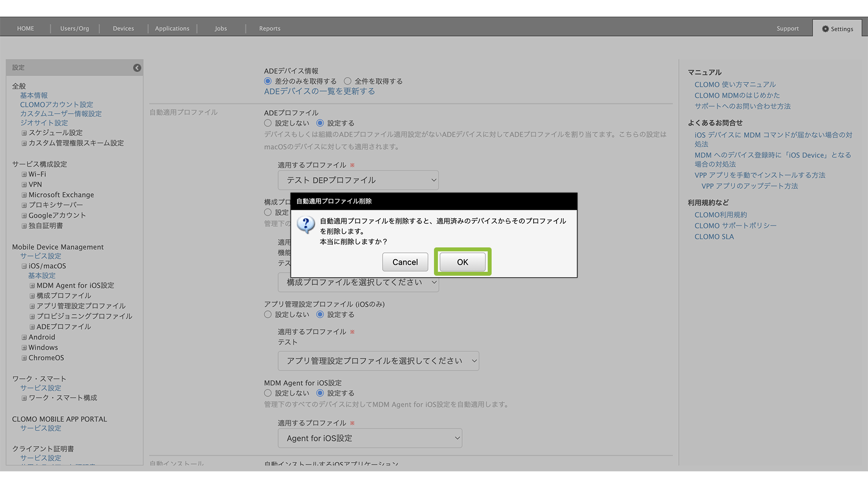Select 設定しない under MDM Agent for iOS設定
The width and height of the screenshot is (868, 488).
click(x=268, y=393)
